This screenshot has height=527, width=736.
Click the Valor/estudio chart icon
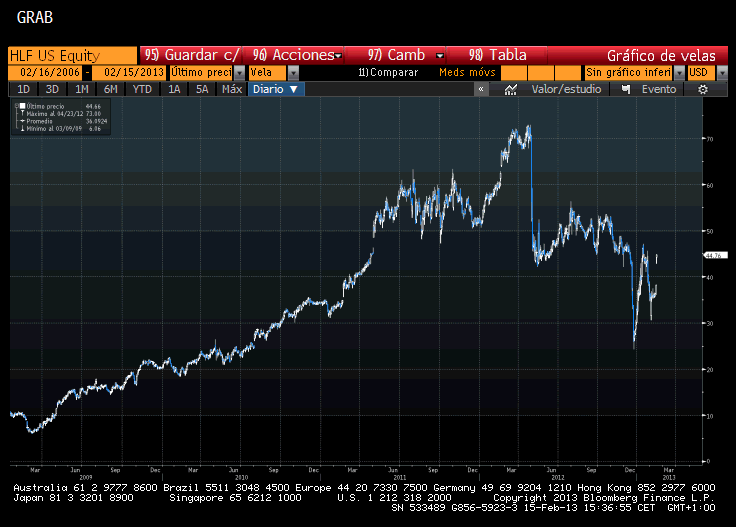[511, 89]
